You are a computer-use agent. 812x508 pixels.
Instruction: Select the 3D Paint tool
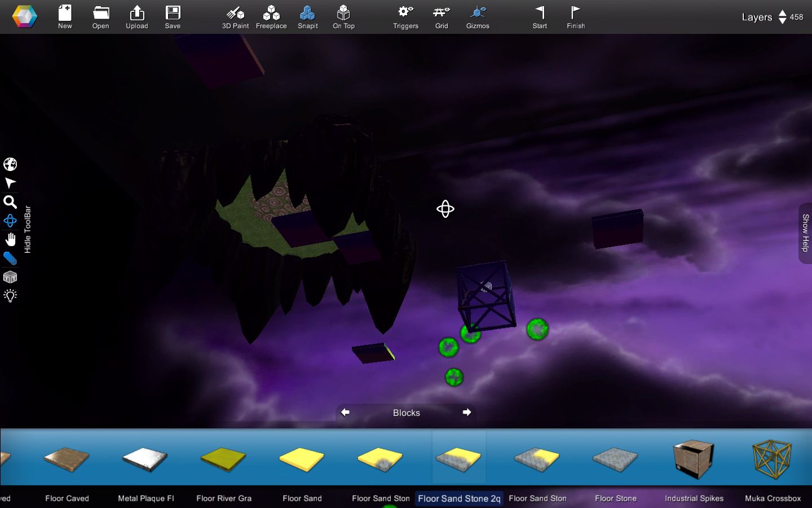[x=235, y=17]
